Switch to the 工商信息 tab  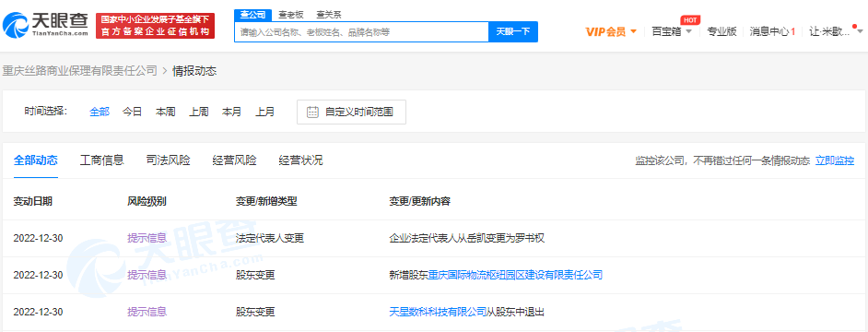(102, 160)
